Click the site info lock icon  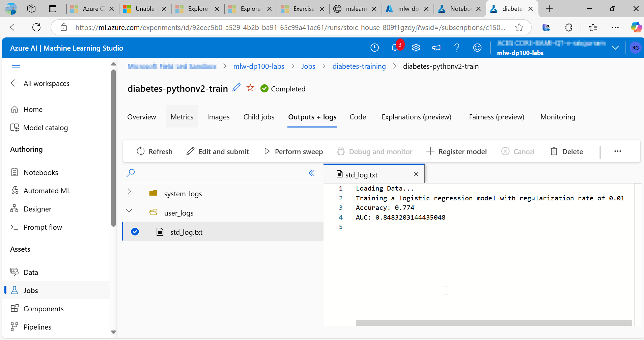(x=64, y=27)
